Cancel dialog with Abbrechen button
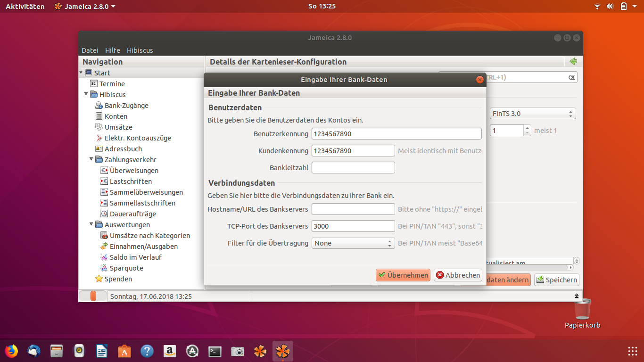 458,275
